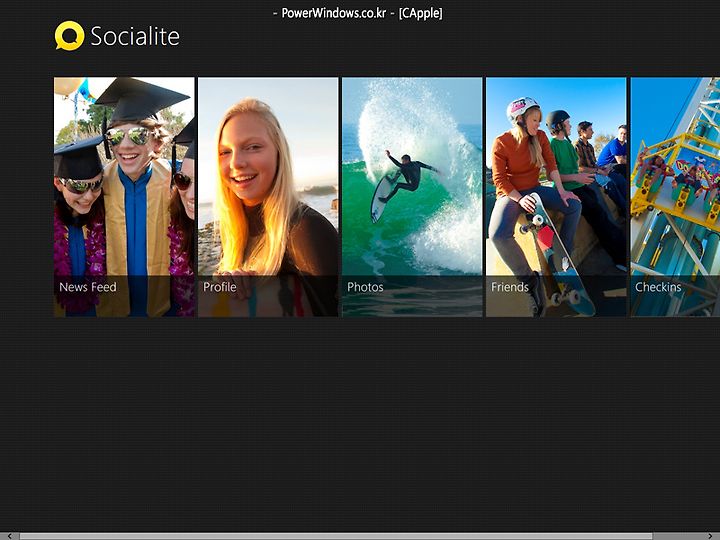
Task: Click the yellow Socialite speech-bubble logo
Action: coord(69,35)
